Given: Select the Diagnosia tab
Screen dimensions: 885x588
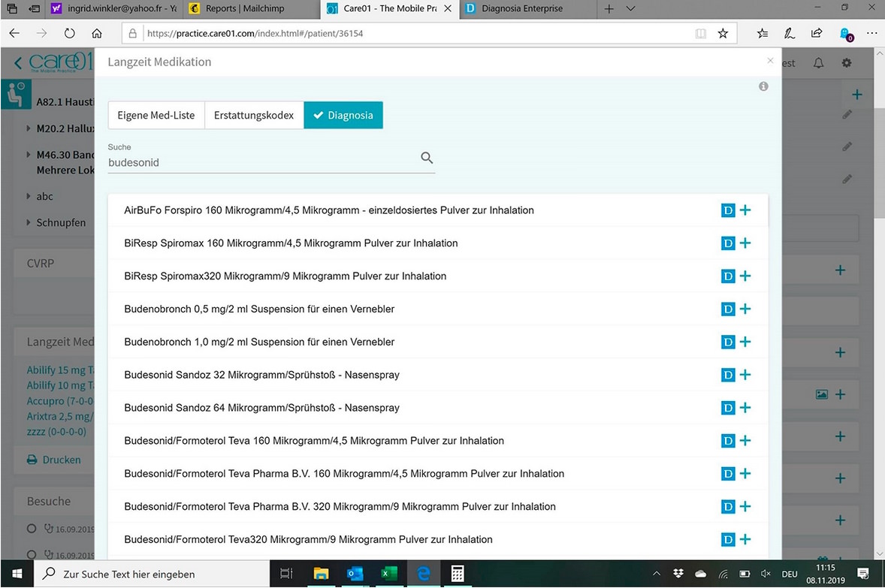Looking at the screenshot, I should [343, 115].
